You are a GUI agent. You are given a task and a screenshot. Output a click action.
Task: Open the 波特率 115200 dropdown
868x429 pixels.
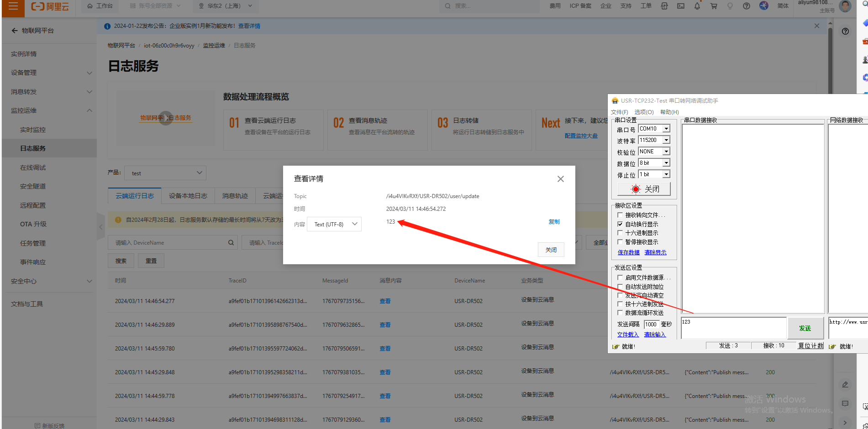[x=666, y=140]
